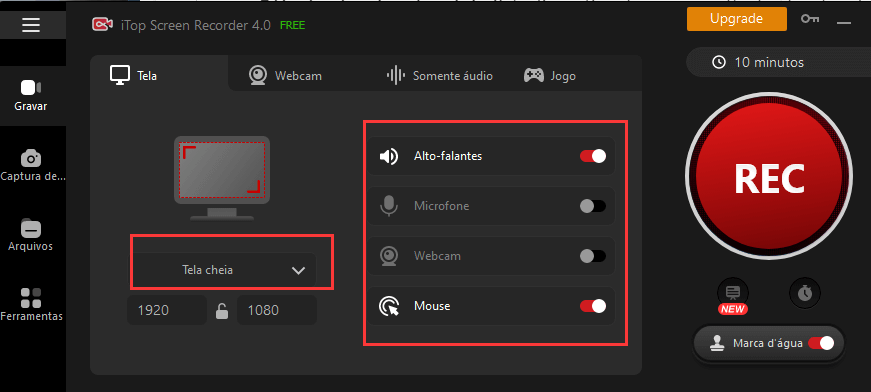This screenshot has height=392, width=871.
Task: Click the Microfone icon
Action: pyautogui.click(x=389, y=206)
